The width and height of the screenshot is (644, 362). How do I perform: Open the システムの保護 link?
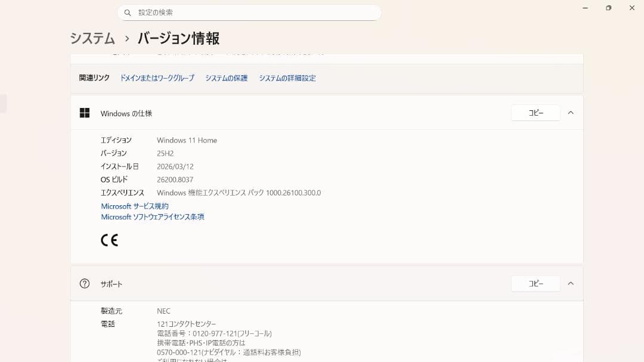click(226, 78)
